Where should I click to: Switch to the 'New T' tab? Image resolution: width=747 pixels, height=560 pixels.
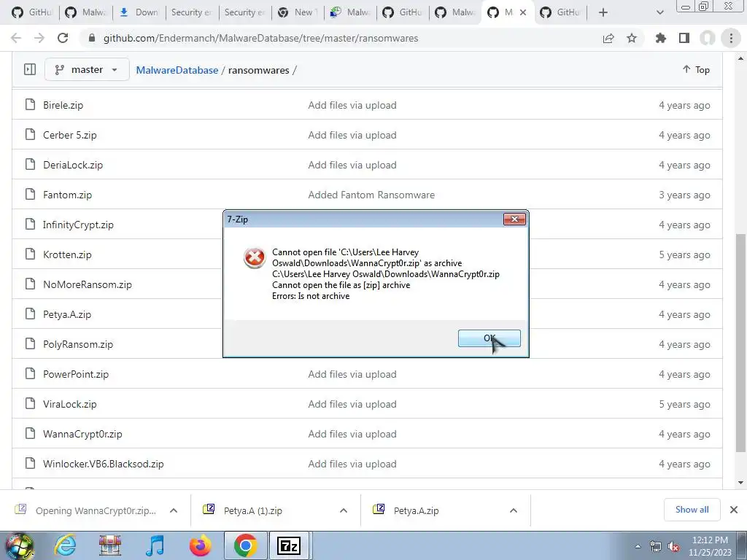tap(298, 12)
